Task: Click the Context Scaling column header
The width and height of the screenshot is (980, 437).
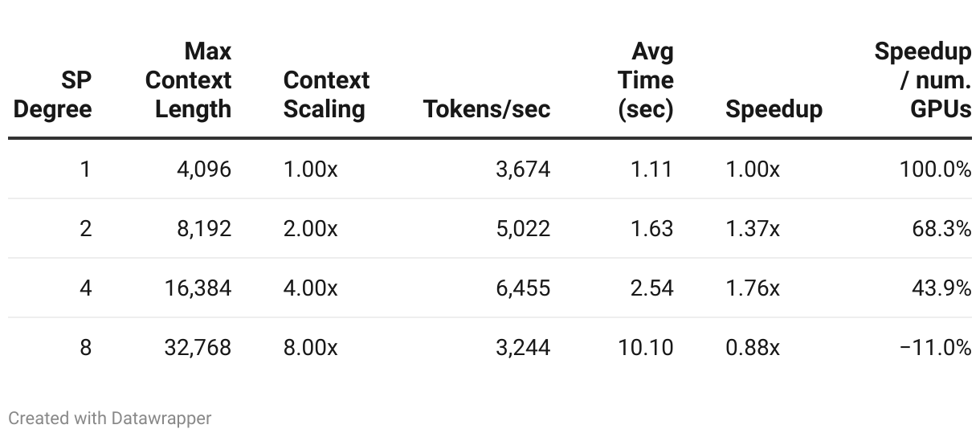Action: click(326, 95)
